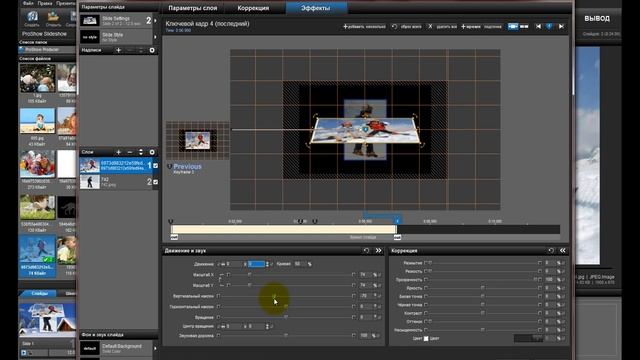
Task: Open Надписи panel gear settings
Action: click(152, 50)
